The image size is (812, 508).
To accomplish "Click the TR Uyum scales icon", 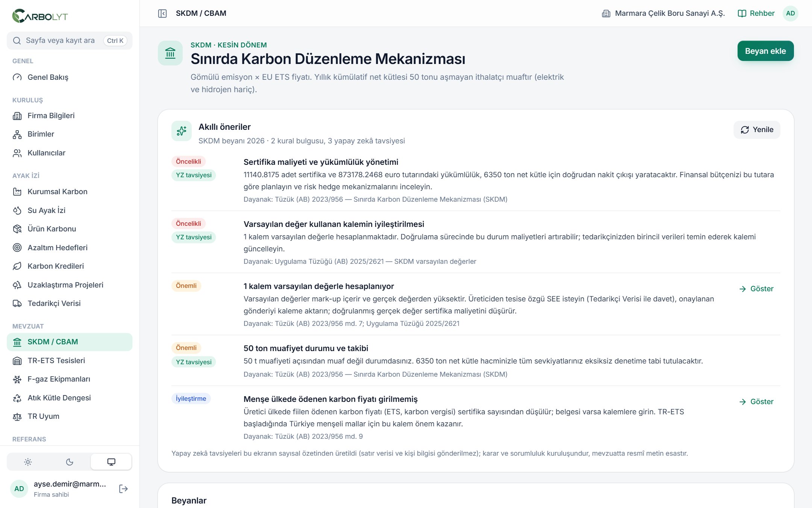I will pos(17,417).
